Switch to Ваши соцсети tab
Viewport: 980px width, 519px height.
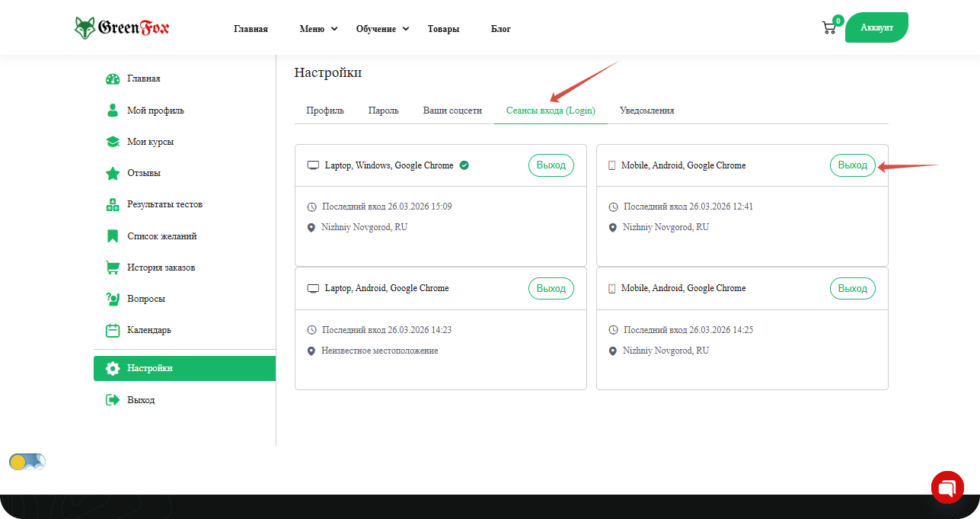pos(452,111)
